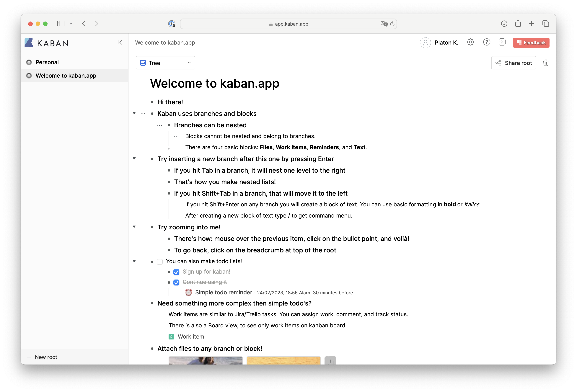
Task: Click the Welcome to kaban.app breadcrumb
Action: tap(165, 43)
